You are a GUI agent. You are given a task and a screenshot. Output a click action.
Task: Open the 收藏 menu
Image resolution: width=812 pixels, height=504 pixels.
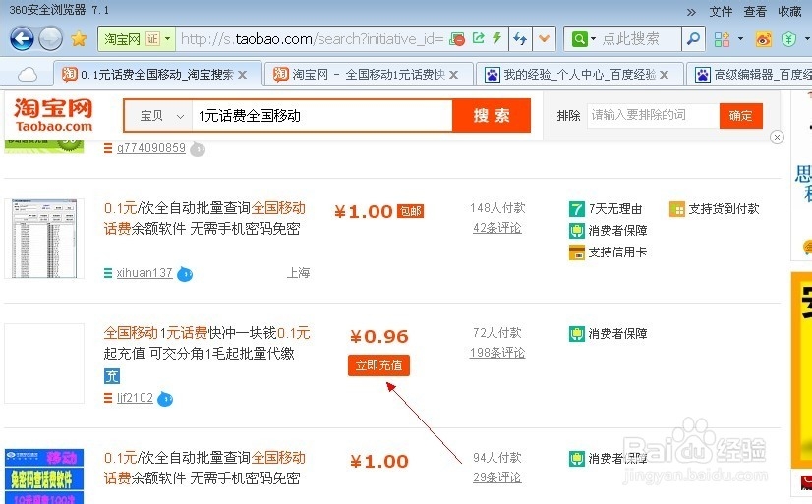point(789,12)
